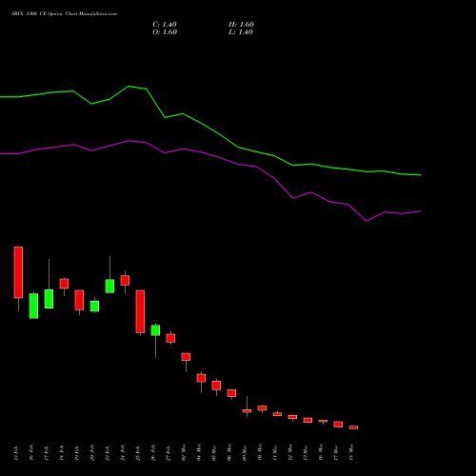Screen dimensions: 476x476
Task: Select the last red candle on the right
Action: point(353,427)
